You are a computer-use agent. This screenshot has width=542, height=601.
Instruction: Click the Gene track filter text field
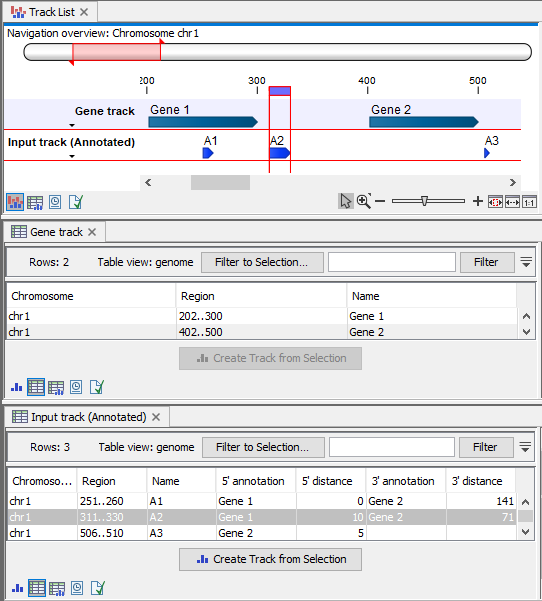392,262
